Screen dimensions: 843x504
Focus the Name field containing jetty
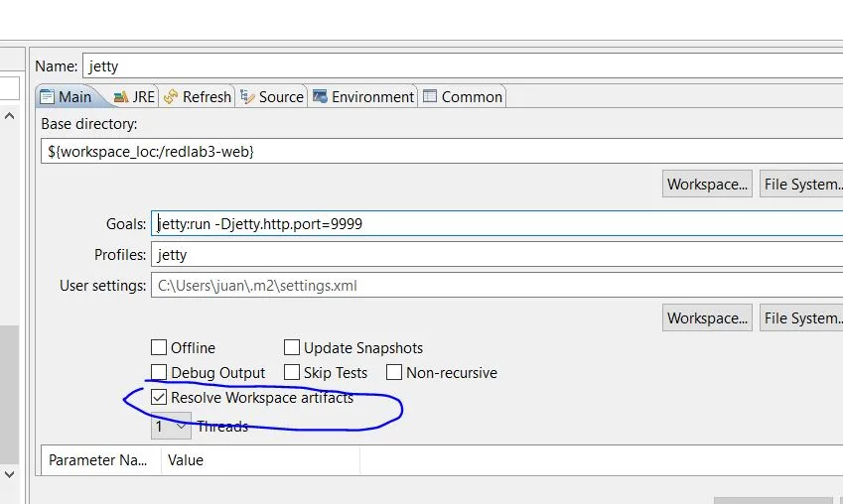click(462, 66)
